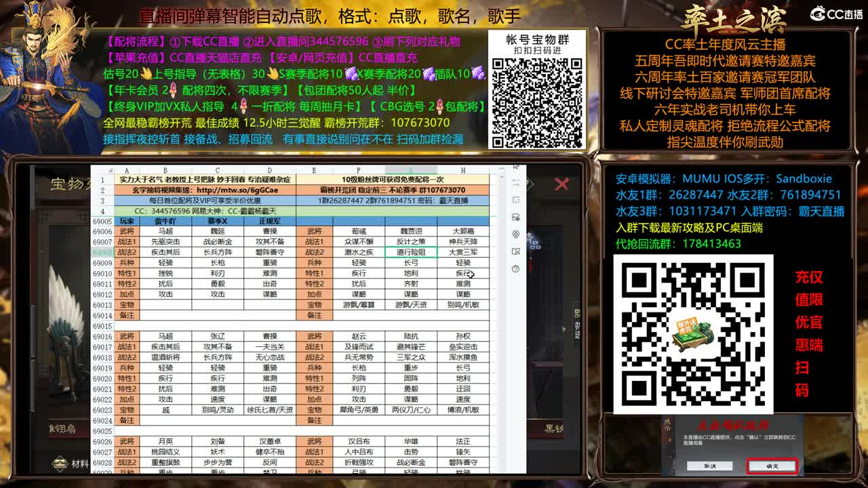Image resolution: width=868 pixels, height=488 pixels.
Task: Select header cell 蛮牛吖
Action: pyautogui.click(x=165, y=221)
